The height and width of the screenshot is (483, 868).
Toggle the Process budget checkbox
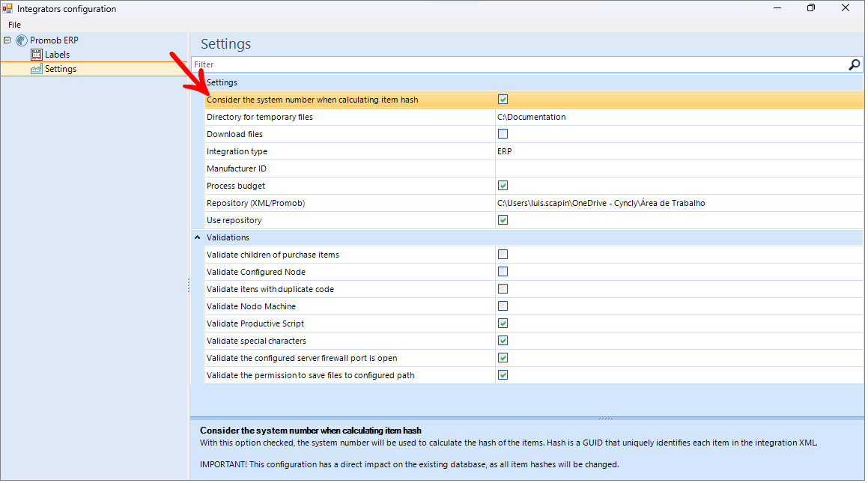point(503,186)
